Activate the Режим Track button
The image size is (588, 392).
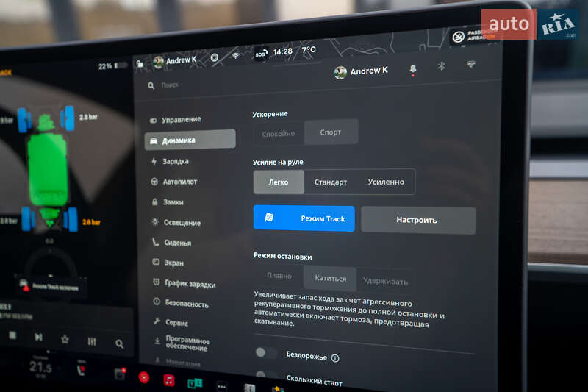tap(304, 218)
